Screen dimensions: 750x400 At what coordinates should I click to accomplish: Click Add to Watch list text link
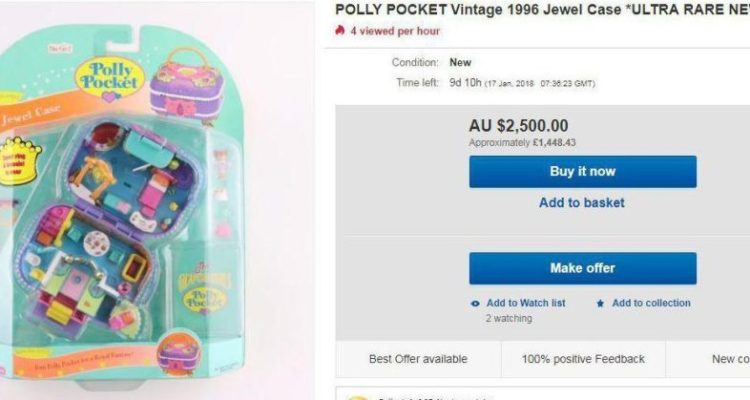526,303
